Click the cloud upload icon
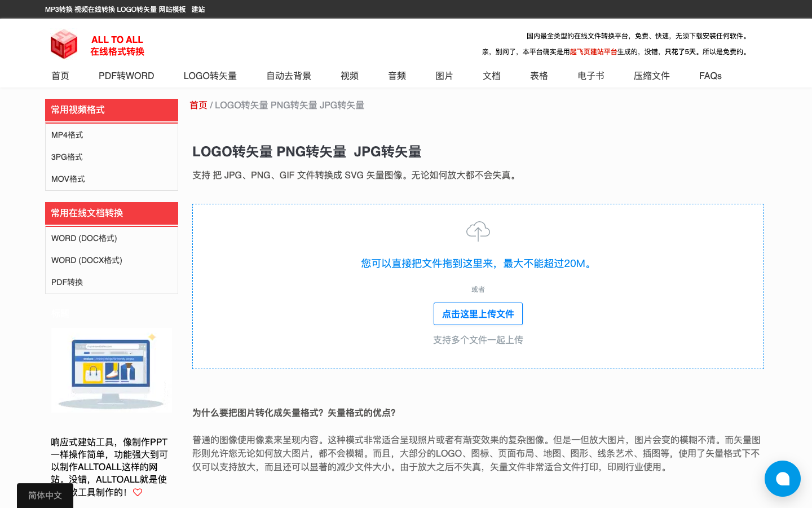Image resolution: width=812 pixels, height=508 pixels. click(x=478, y=231)
